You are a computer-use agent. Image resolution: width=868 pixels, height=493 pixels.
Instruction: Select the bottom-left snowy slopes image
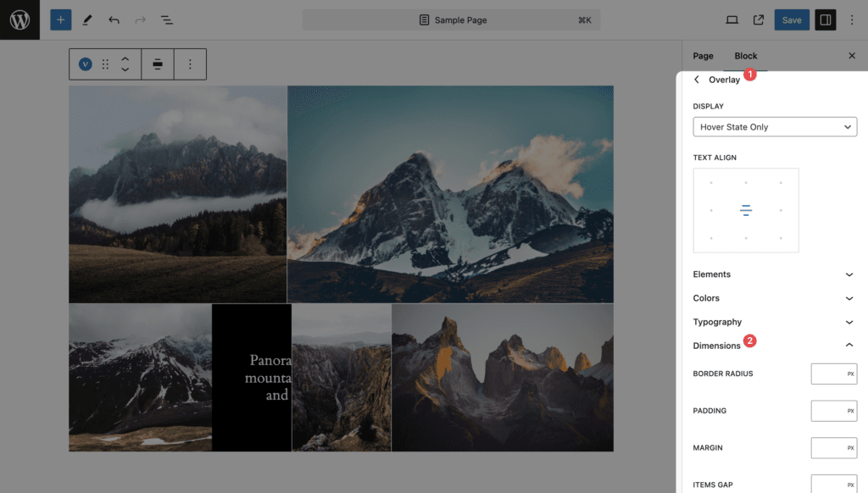coord(141,378)
